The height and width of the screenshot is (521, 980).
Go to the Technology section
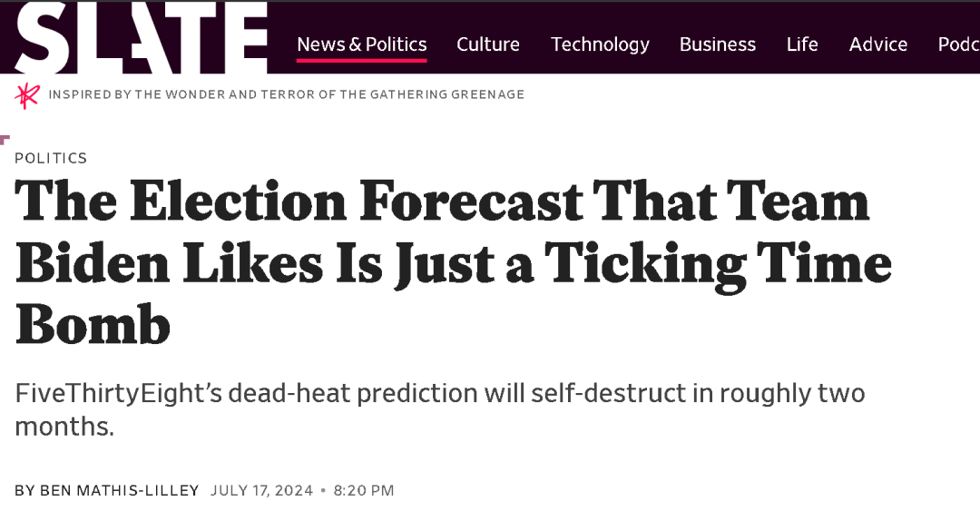point(600,44)
